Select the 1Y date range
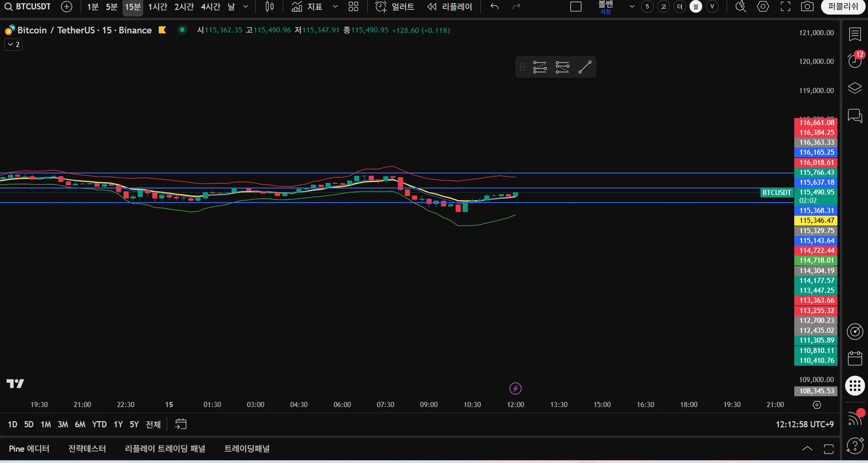 point(118,424)
